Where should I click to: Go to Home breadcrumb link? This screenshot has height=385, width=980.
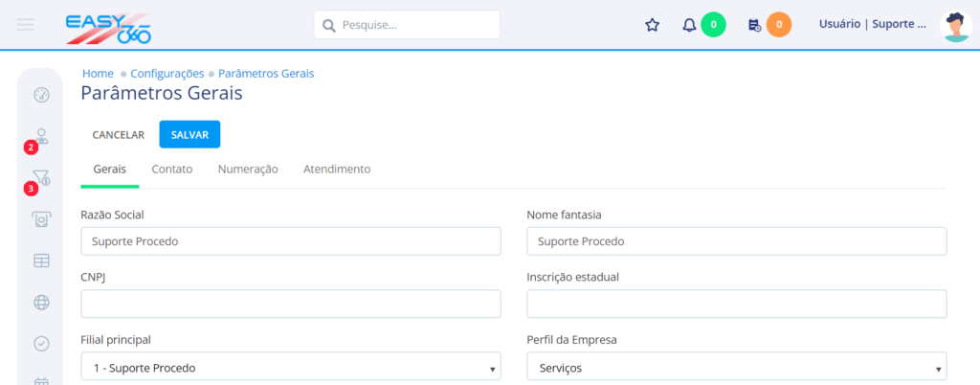coord(98,73)
